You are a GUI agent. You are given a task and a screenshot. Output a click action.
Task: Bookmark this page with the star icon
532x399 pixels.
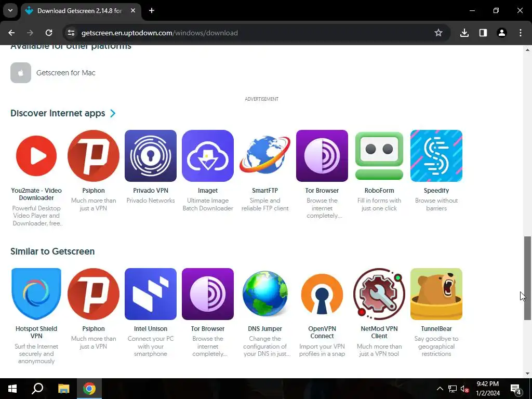[438, 33]
